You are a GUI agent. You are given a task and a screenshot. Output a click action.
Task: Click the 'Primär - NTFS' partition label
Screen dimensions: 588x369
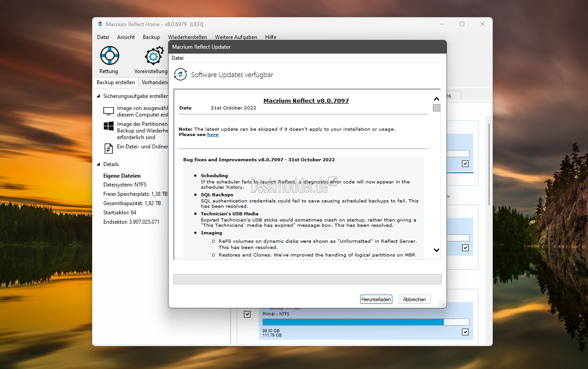click(x=275, y=314)
